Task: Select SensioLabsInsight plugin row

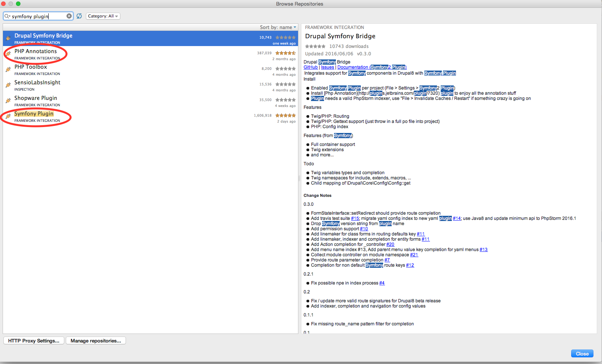Action: tap(150, 85)
